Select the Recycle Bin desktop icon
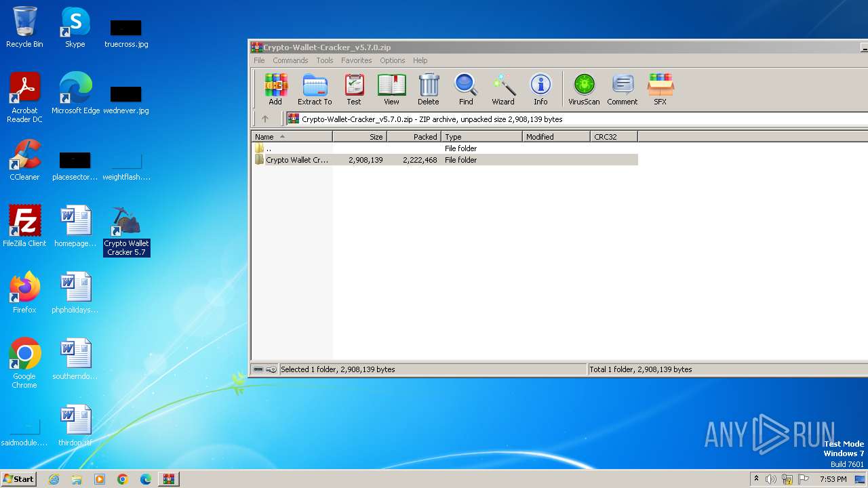This screenshot has height=488, width=868. tap(24, 27)
